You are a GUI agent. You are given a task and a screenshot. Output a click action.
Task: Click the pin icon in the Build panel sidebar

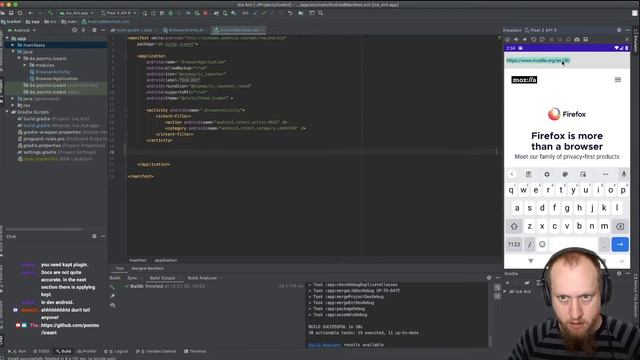tap(113, 296)
